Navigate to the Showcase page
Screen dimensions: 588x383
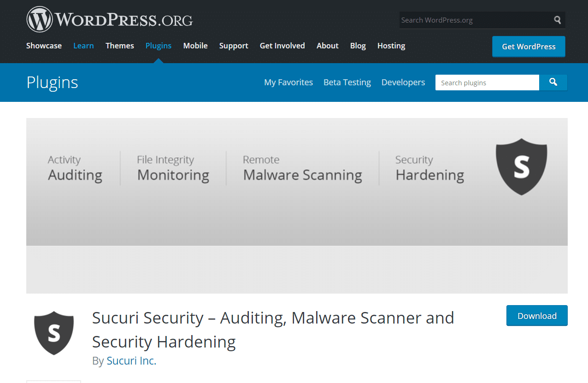coord(43,46)
